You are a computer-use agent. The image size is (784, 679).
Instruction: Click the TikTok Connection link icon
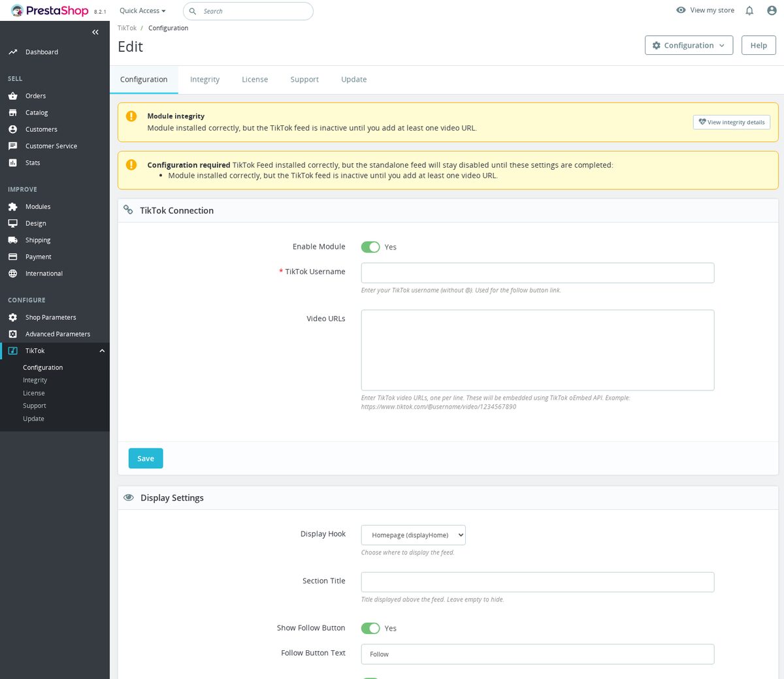[128, 210]
